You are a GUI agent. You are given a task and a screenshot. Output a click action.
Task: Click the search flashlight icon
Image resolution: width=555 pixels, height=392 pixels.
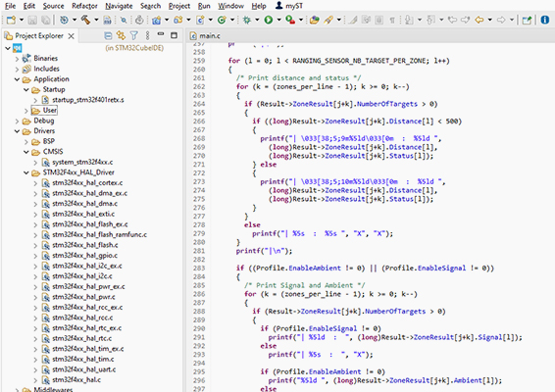point(328,21)
